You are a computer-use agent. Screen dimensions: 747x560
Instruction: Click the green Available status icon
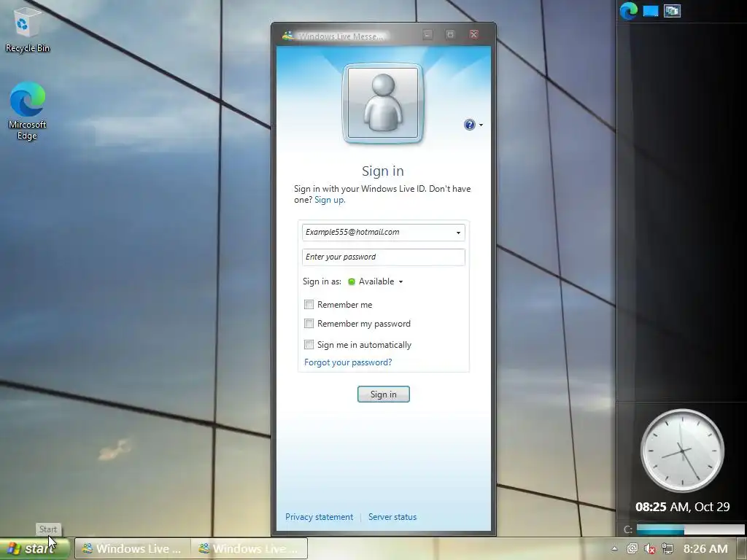coord(352,282)
